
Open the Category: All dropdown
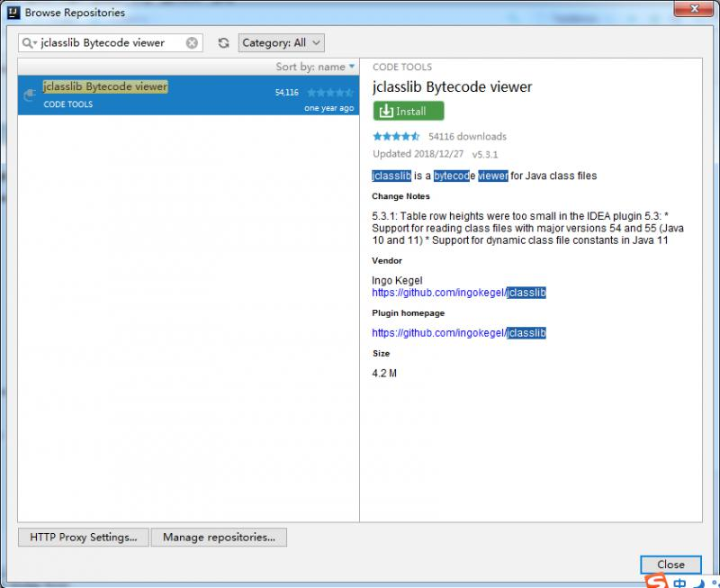tap(281, 42)
